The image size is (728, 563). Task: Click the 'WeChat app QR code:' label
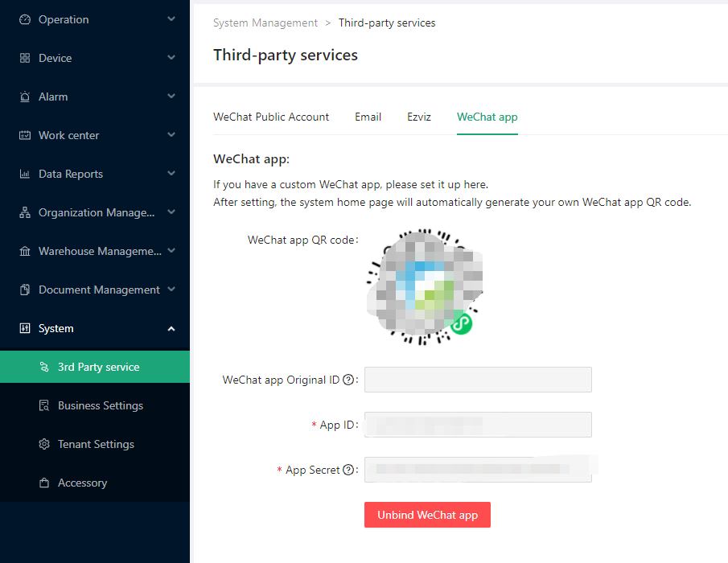tap(302, 240)
